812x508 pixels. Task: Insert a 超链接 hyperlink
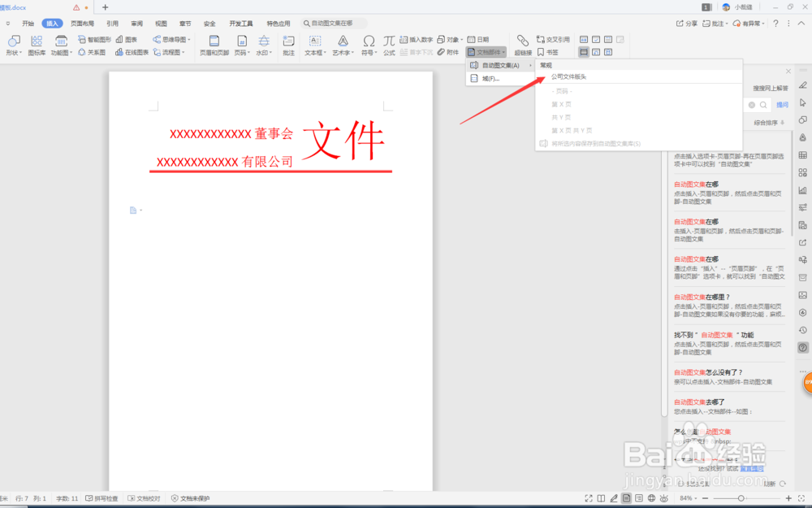pos(523,45)
